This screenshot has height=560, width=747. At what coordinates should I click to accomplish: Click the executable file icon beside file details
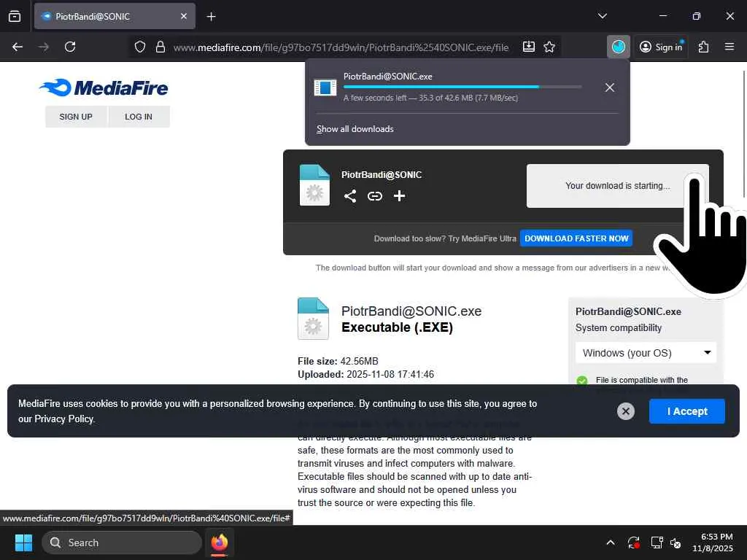click(x=313, y=319)
